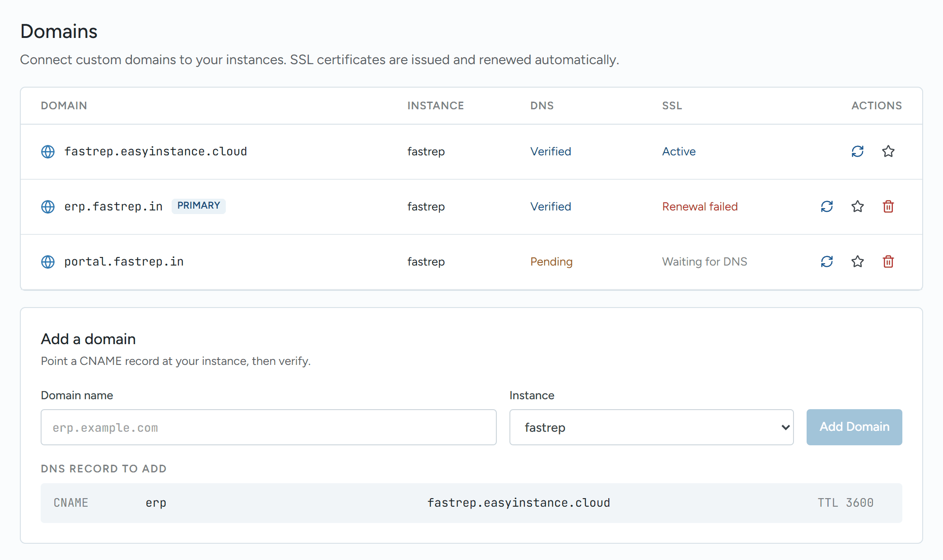The width and height of the screenshot is (943, 560).
Task: Click the INSTANCE column header
Action: (x=435, y=106)
